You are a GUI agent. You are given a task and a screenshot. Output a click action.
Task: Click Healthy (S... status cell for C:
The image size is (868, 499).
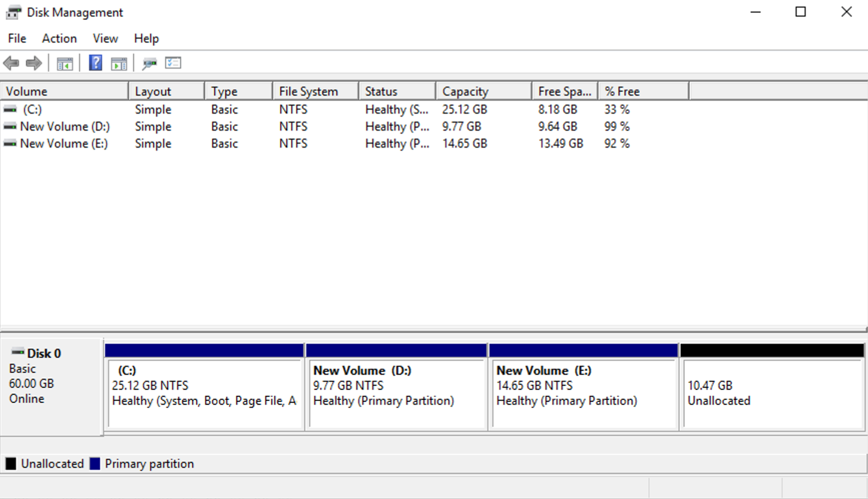pos(397,109)
